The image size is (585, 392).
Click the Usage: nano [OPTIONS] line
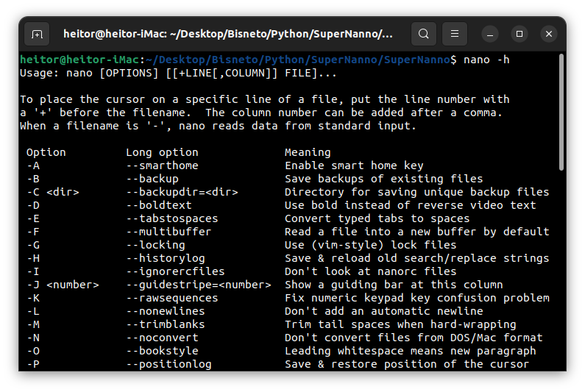click(x=178, y=73)
